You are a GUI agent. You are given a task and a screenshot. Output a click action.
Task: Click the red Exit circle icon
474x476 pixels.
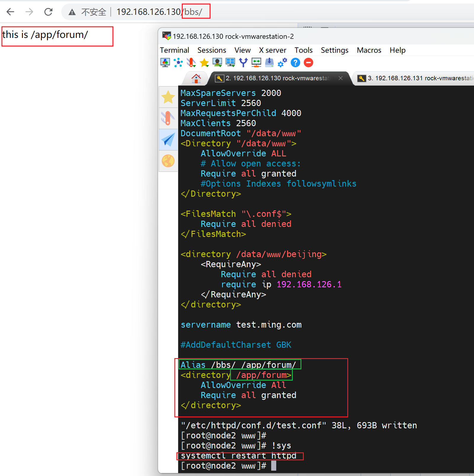tap(308, 62)
